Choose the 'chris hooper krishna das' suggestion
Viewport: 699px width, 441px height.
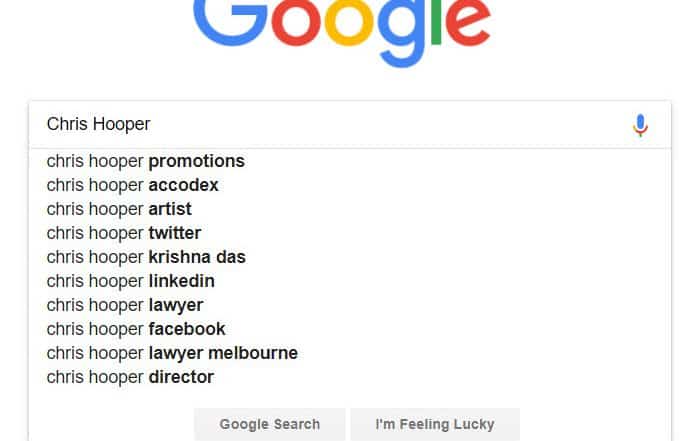[146, 257]
